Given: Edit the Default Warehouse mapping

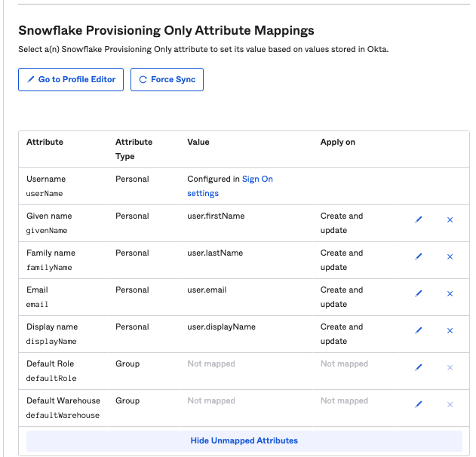Looking at the screenshot, I should 419,404.
